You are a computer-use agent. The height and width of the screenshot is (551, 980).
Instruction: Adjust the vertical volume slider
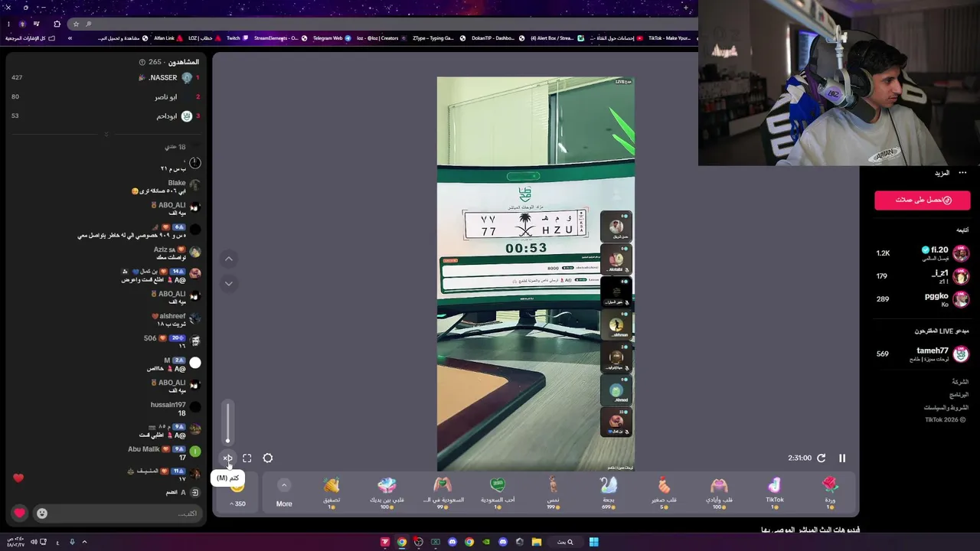pos(227,423)
